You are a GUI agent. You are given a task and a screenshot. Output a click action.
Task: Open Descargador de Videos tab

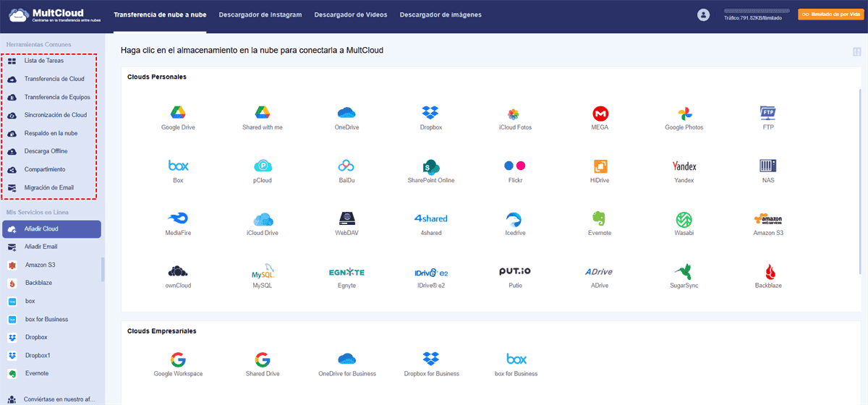[351, 14]
